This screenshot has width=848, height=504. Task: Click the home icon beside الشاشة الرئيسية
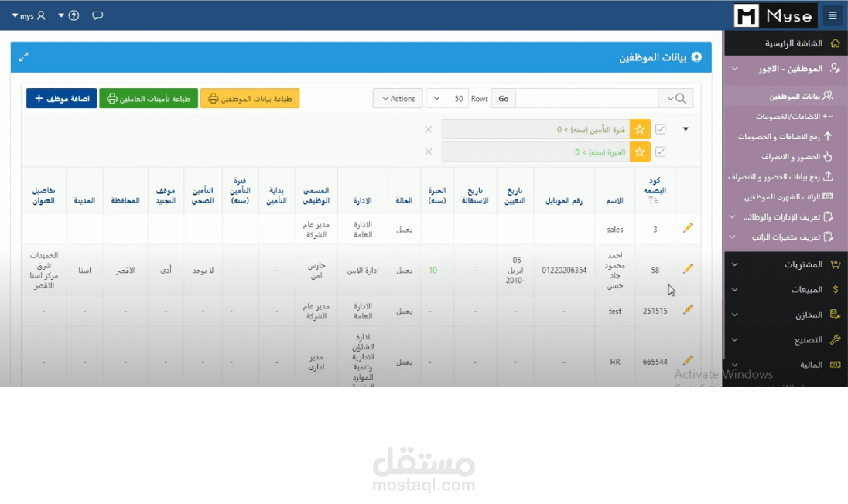[x=836, y=43]
